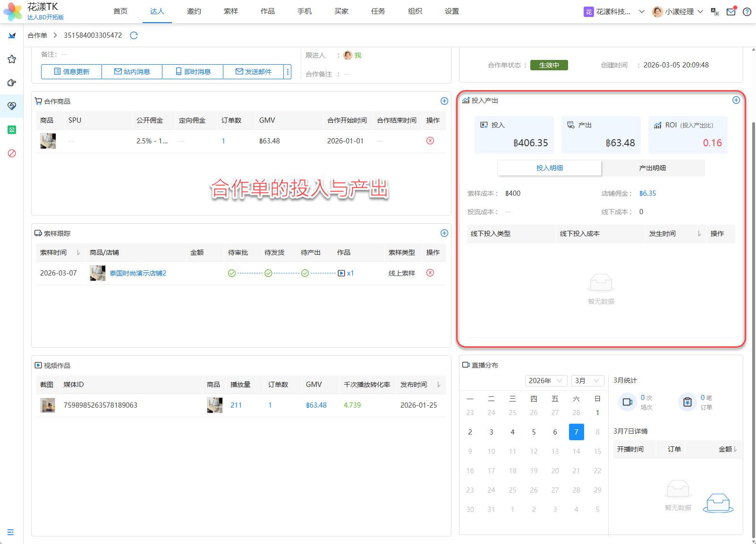This screenshot has height=544, width=756.
Task: Open the 3月 month dropdown
Action: pos(587,381)
